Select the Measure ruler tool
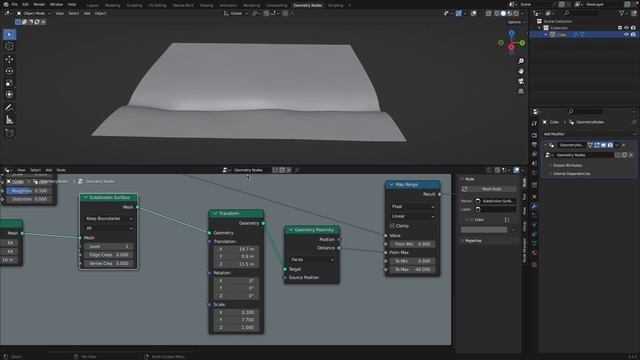Viewport: 640px width, 360px height. pyautogui.click(x=9, y=120)
